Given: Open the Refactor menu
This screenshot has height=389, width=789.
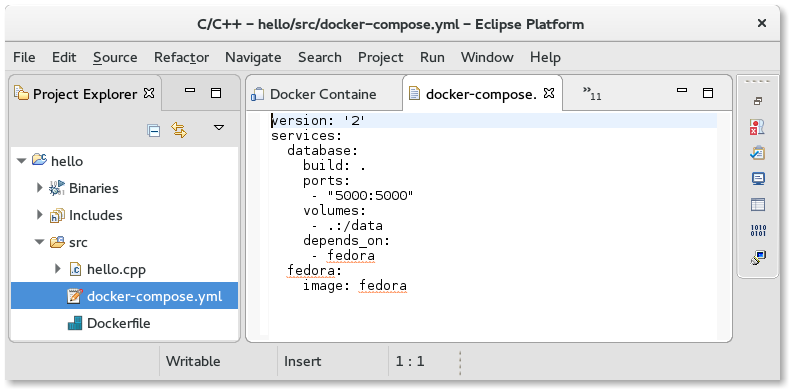Looking at the screenshot, I should 181,57.
